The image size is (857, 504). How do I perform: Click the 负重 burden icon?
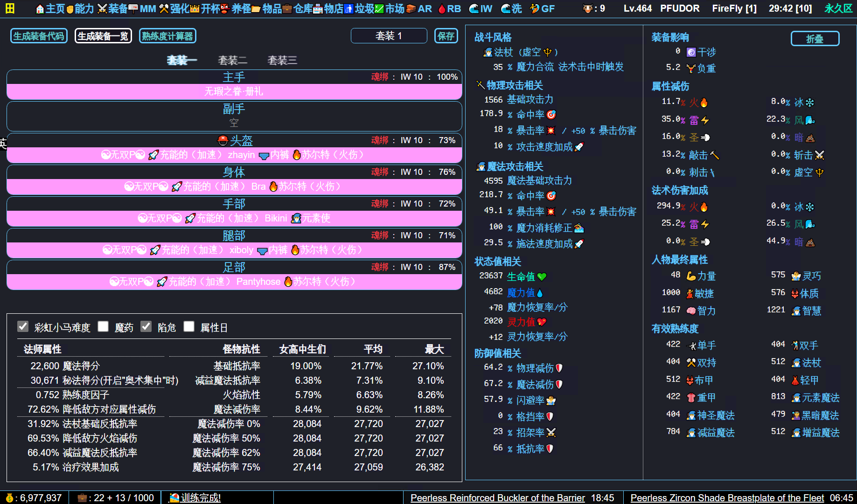(x=691, y=69)
